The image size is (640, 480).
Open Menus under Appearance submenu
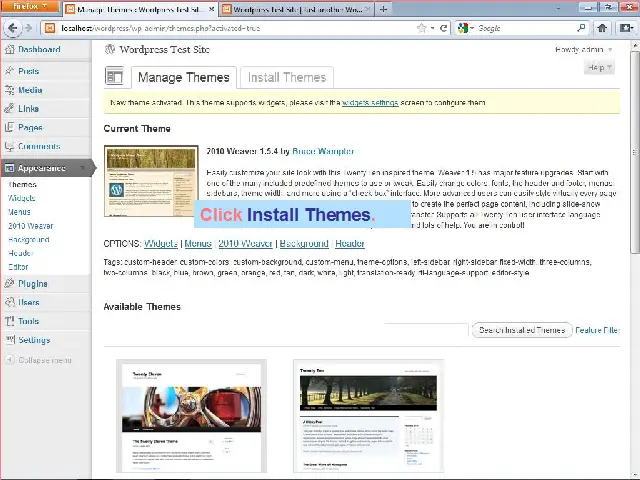pyautogui.click(x=19, y=212)
